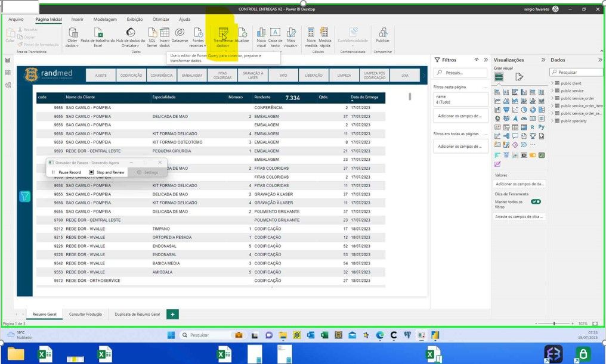
Task: Expand the public client table
Action: tap(553, 83)
